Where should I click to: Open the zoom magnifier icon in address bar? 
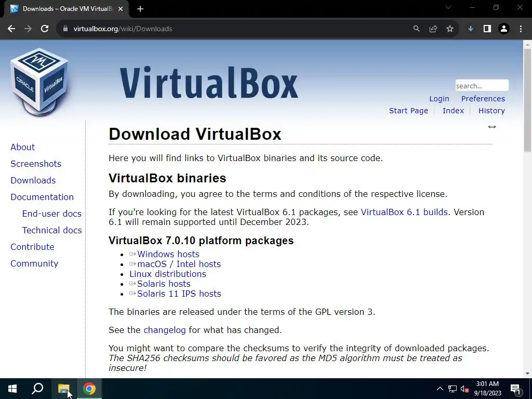(x=416, y=29)
